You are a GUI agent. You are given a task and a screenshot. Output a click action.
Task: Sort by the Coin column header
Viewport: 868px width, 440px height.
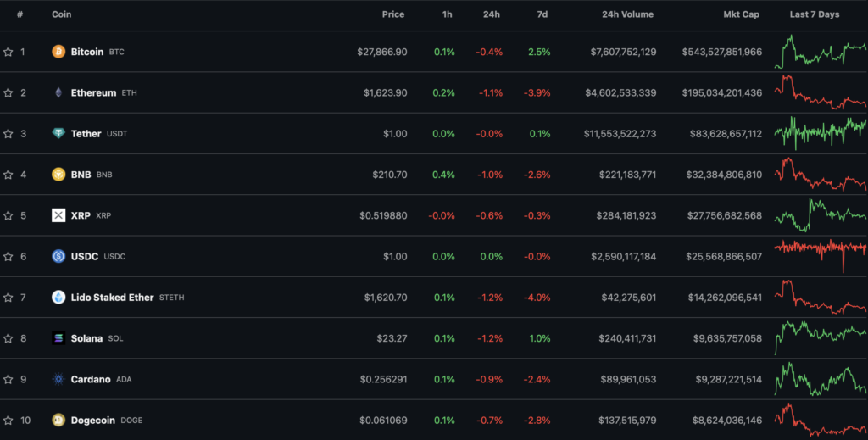click(61, 14)
